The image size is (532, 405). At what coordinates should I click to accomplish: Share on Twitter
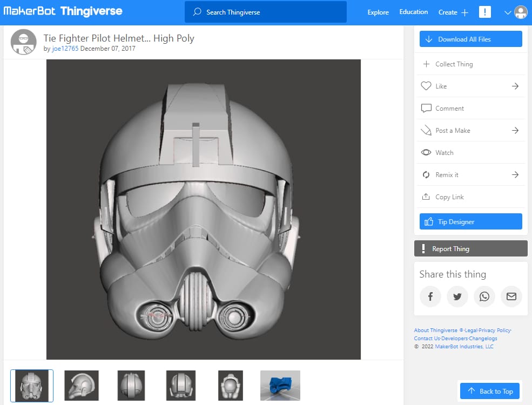point(457,296)
